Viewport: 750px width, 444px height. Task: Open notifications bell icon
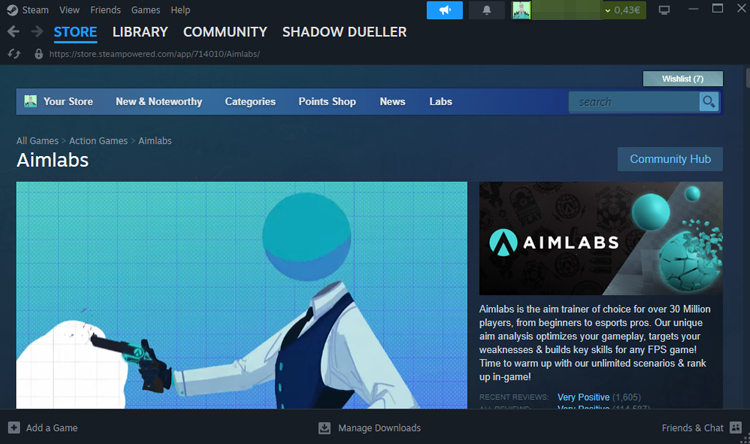tap(486, 10)
